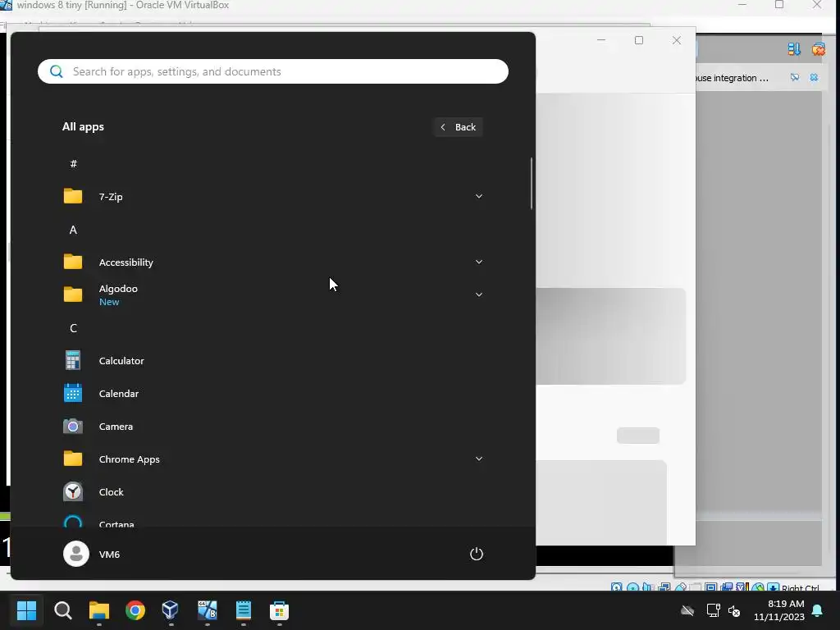Dismiss the mouse integration notification
Screen dimensions: 840x630
815,78
